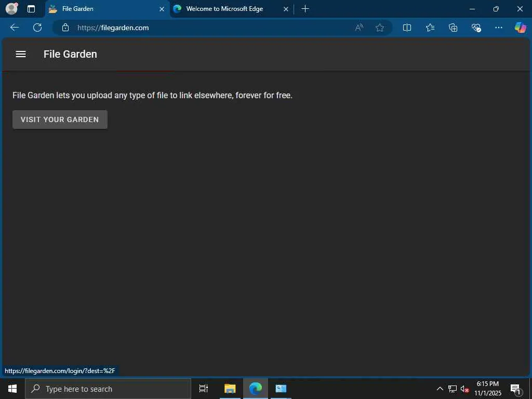Open Task View from the taskbar
Image resolution: width=532 pixels, height=399 pixels.
tap(204, 389)
